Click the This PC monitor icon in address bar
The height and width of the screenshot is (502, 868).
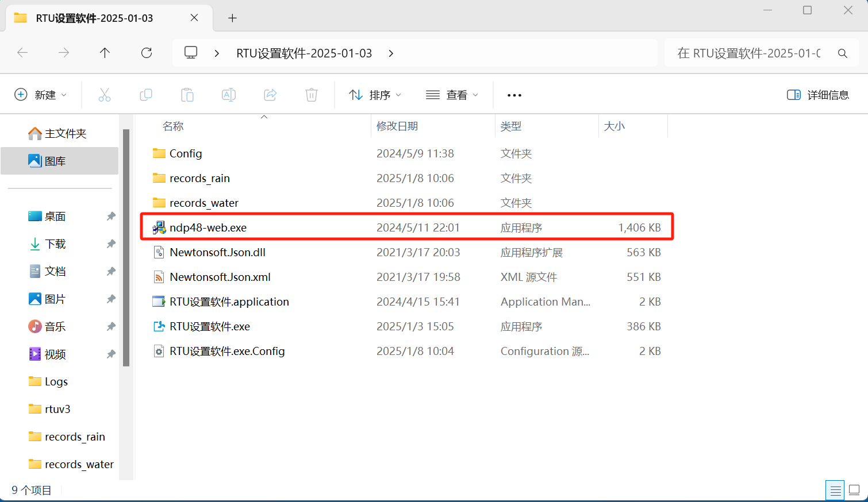point(191,53)
